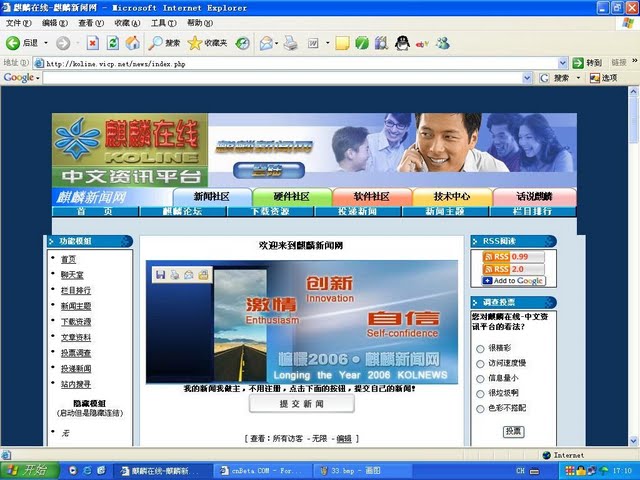Click the Go green arrow button
The width and height of the screenshot is (640, 480).
(578, 63)
